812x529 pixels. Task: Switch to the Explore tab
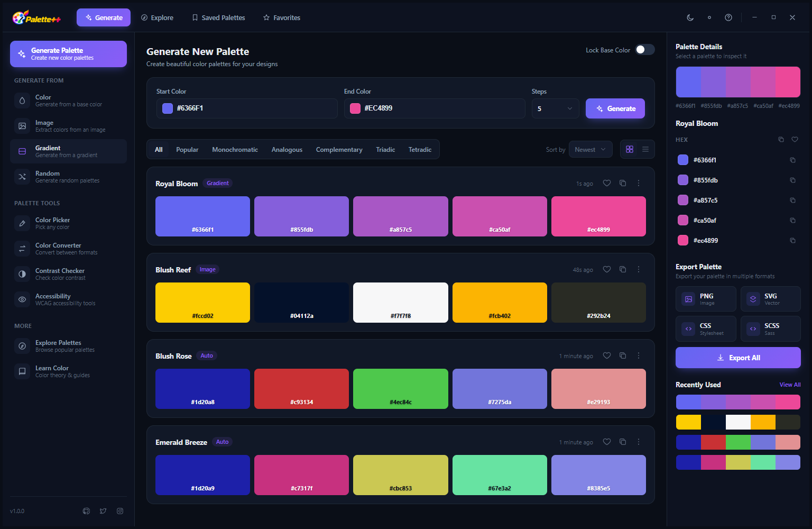(x=157, y=17)
